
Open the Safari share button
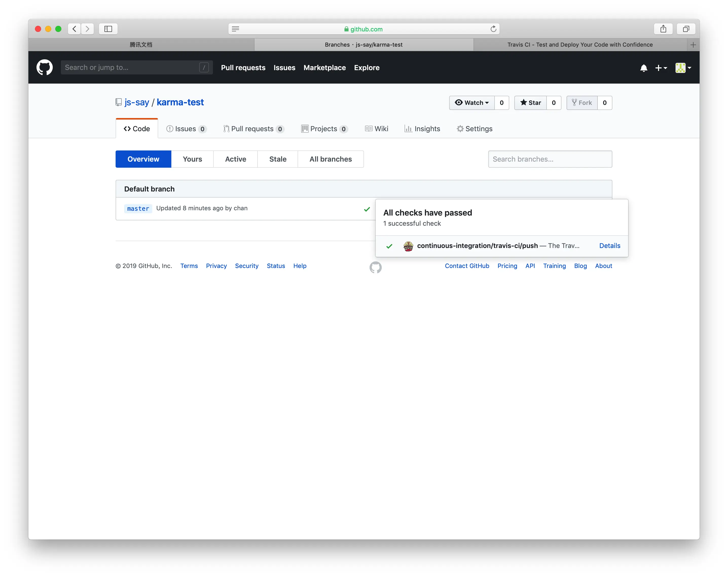(663, 29)
